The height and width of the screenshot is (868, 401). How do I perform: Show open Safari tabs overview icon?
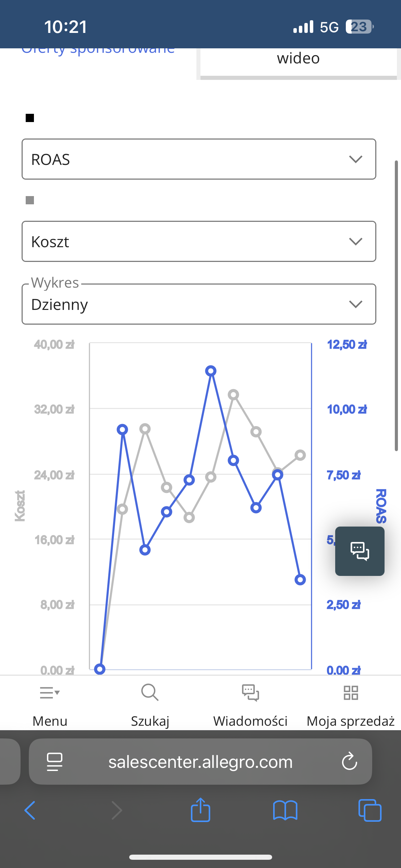[x=370, y=810]
